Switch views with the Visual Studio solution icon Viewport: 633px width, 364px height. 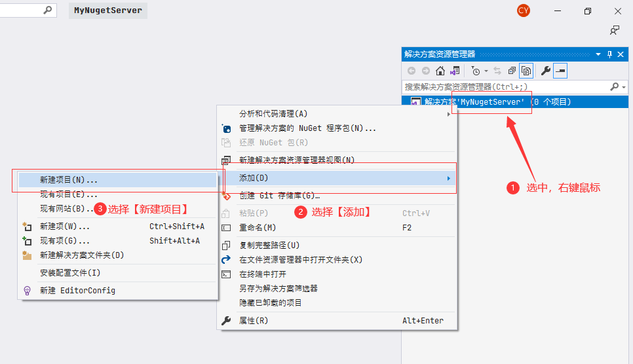(x=455, y=71)
